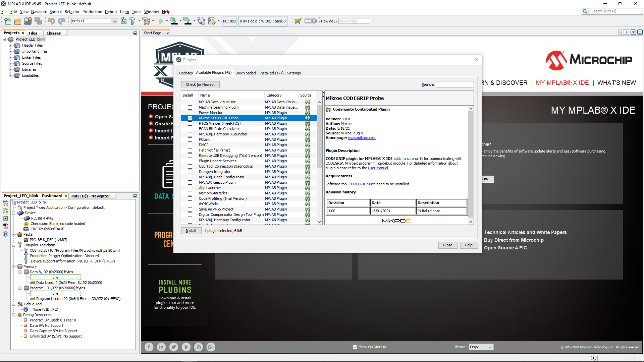Open the Twitter icon on Start Page
Image resolution: width=644 pixels, height=362 pixels.
(x=174, y=347)
